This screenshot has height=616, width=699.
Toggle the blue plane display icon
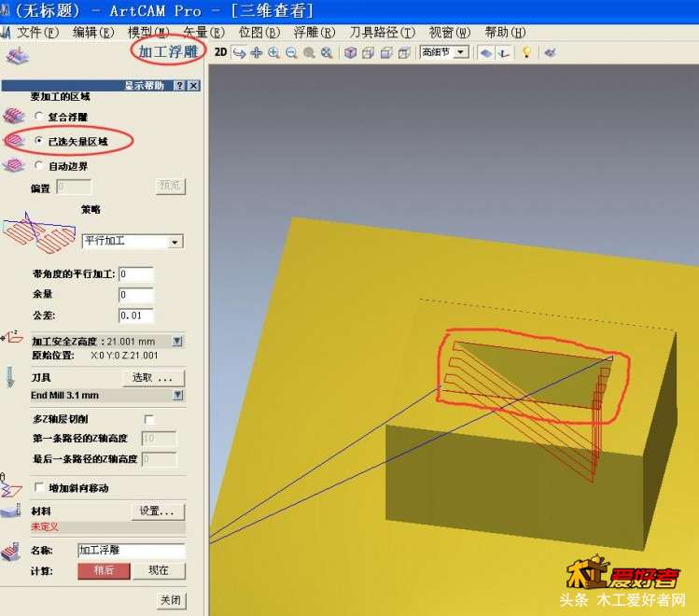tap(486, 53)
